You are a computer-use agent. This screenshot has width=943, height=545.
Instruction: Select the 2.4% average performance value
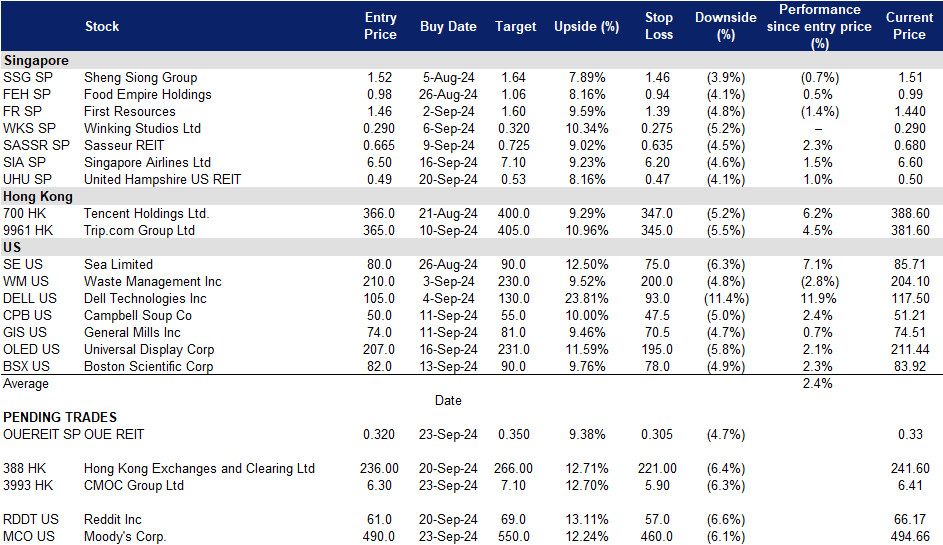pyautogui.click(x=817, y=384)
